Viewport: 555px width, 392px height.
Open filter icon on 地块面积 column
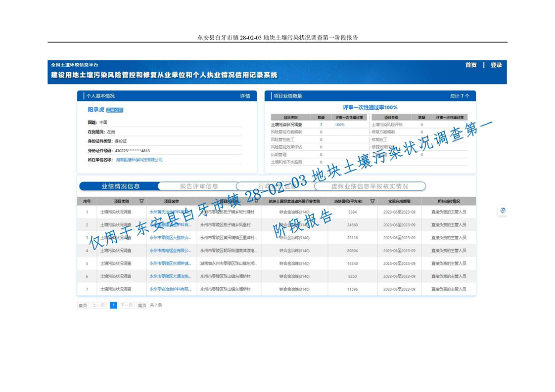(372, 201)
